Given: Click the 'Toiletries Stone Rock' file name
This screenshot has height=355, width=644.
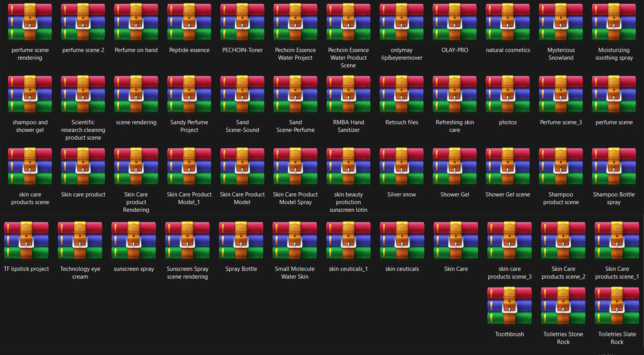Looking at the screenshot, I should click(x=563, y=338).
